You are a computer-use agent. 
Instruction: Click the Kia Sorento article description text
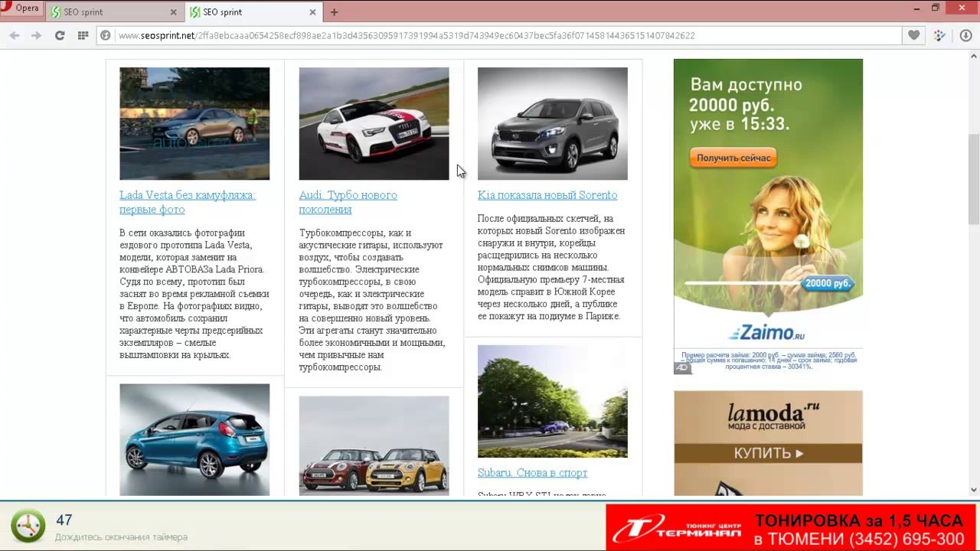(551, 267)
